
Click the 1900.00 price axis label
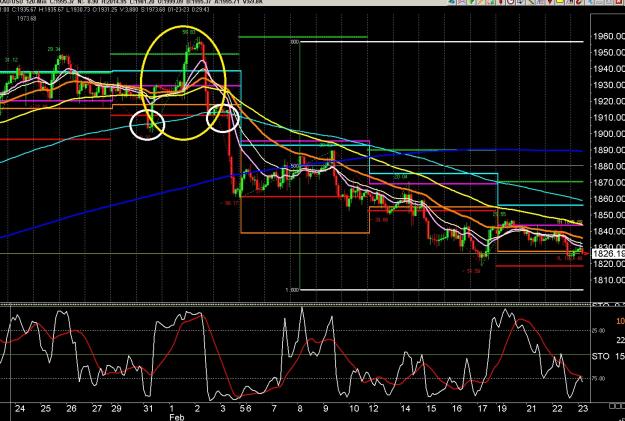pos(609,134)
